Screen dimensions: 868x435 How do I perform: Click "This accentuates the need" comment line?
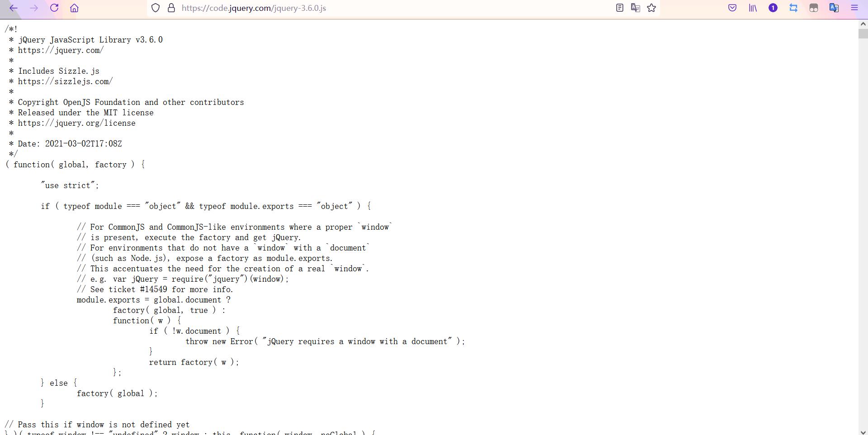pos(223,269)
